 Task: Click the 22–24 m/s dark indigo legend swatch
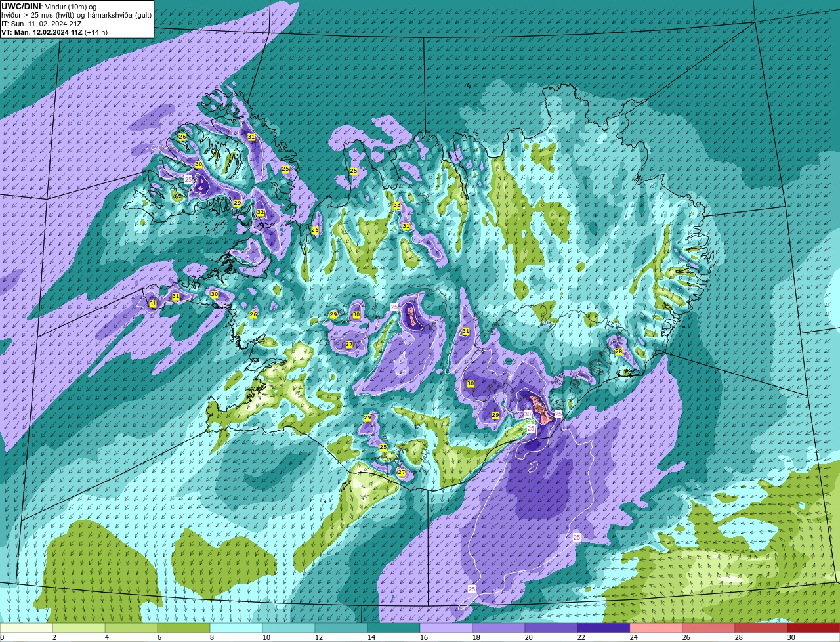(604, 628)
